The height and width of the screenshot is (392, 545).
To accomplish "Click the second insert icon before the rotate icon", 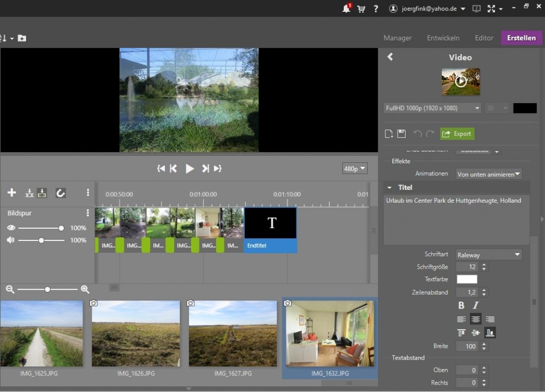I will (42, 193).
